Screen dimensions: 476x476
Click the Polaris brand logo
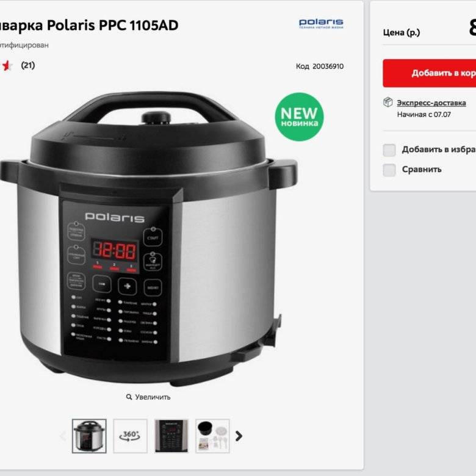(x=321, y=23)
